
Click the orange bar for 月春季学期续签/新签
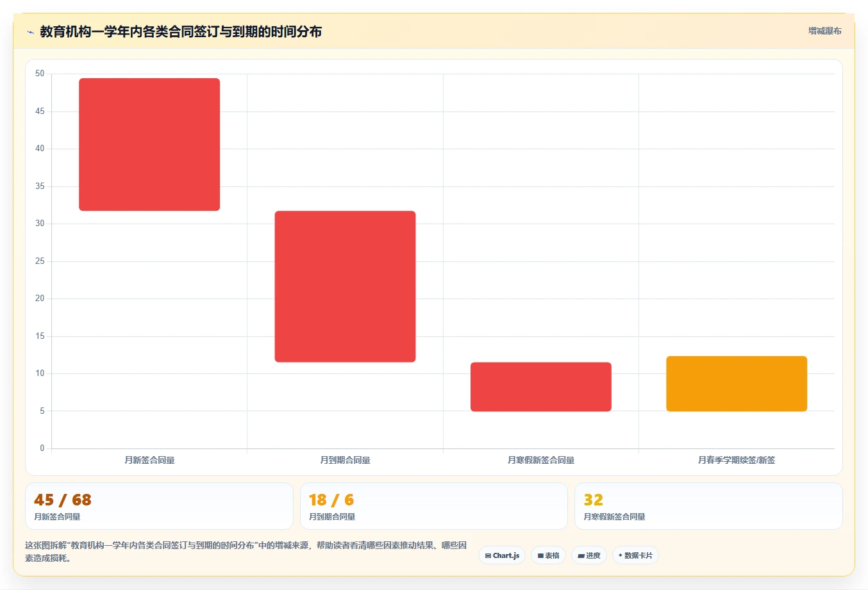pyautogui.click(x=737, y=384)
